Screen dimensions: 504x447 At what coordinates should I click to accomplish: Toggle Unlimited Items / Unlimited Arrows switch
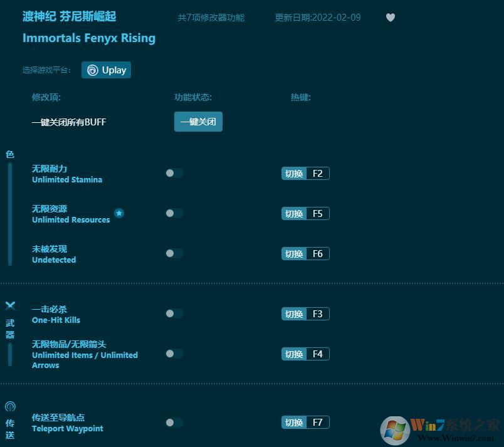tap(174, 354)
